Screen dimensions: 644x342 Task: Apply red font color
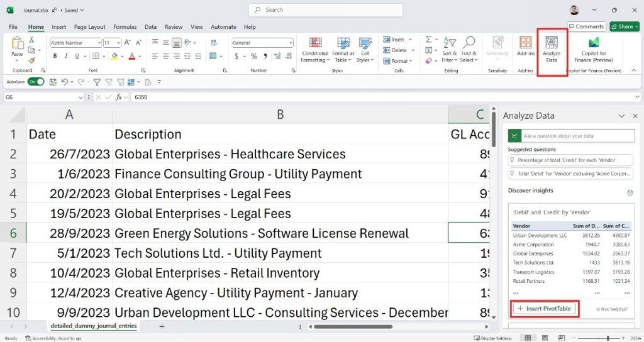132,56
